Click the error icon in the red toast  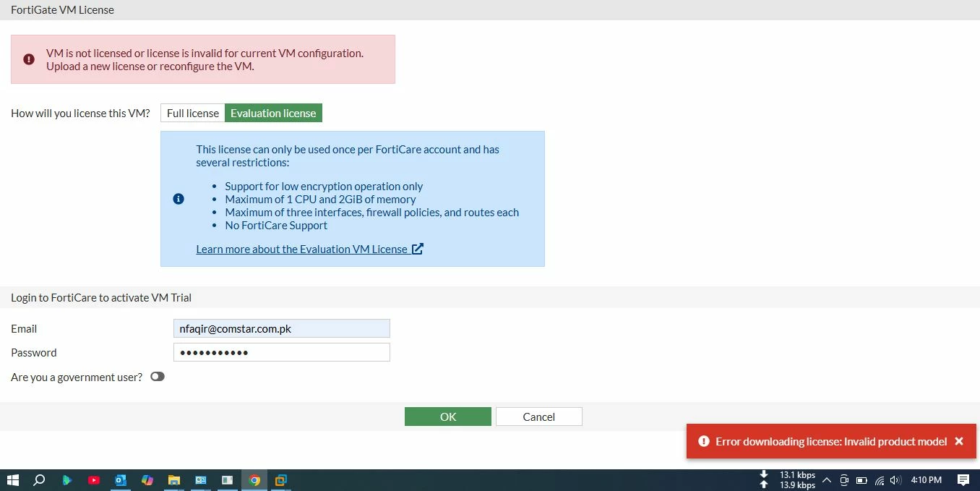[x=703, y=441]
